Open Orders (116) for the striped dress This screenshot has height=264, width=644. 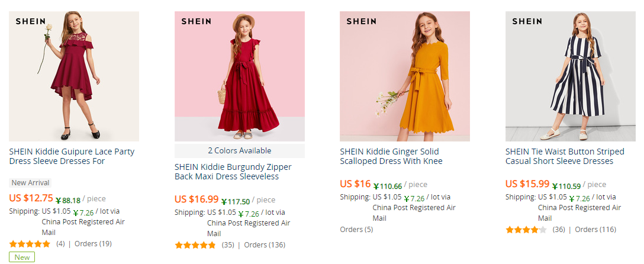point(595,229)
